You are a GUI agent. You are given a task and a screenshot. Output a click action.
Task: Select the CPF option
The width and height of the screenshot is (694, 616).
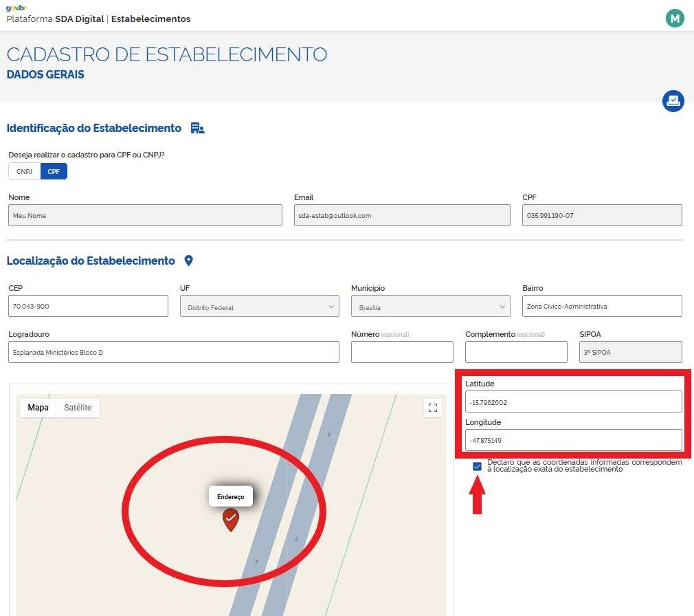[x=54, y=171]
